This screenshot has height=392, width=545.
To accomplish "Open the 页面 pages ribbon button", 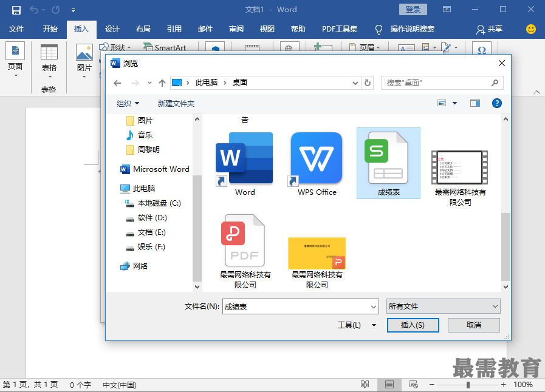I will pyautogui.click(x=15, y=59).
